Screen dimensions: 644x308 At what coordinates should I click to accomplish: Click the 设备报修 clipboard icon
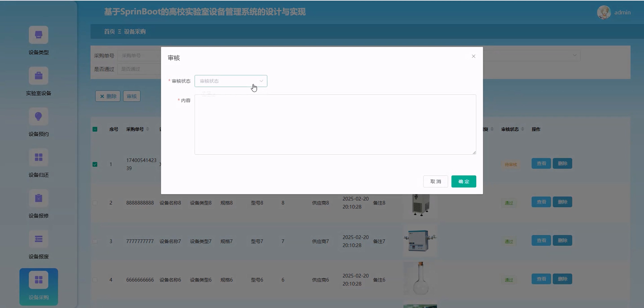[x=38, y=198]
